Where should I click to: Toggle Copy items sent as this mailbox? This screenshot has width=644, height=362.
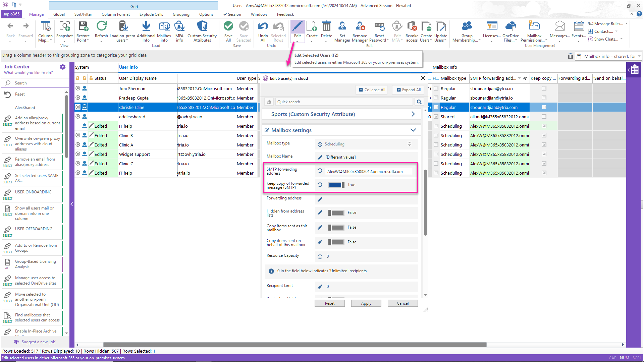coord(336,227)
